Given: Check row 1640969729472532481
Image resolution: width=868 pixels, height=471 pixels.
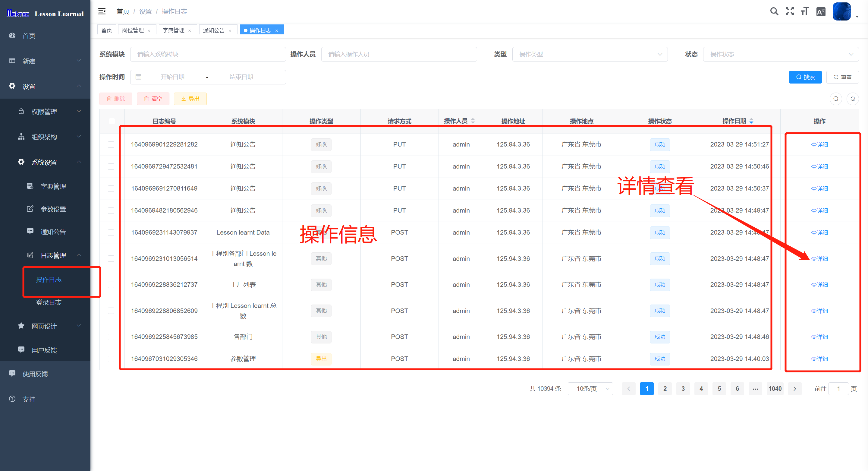Looking at the screenshot, I should (x=111, y=166).
